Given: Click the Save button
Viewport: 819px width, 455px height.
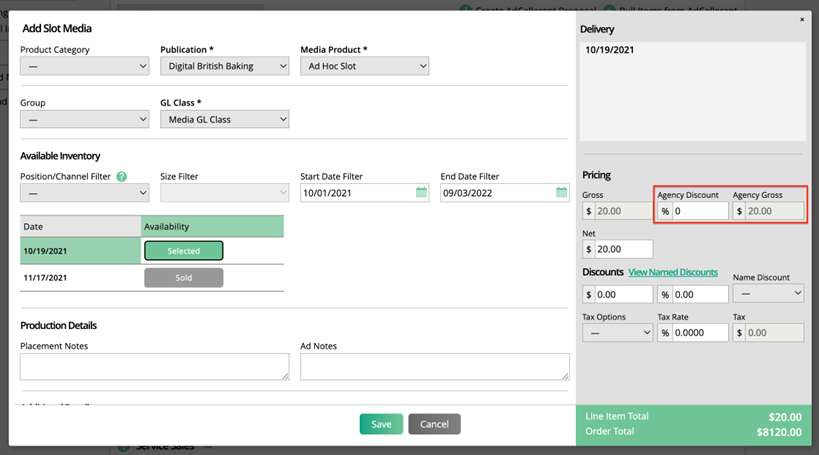Looking at the screenshot, I should [x=381, y=424].
